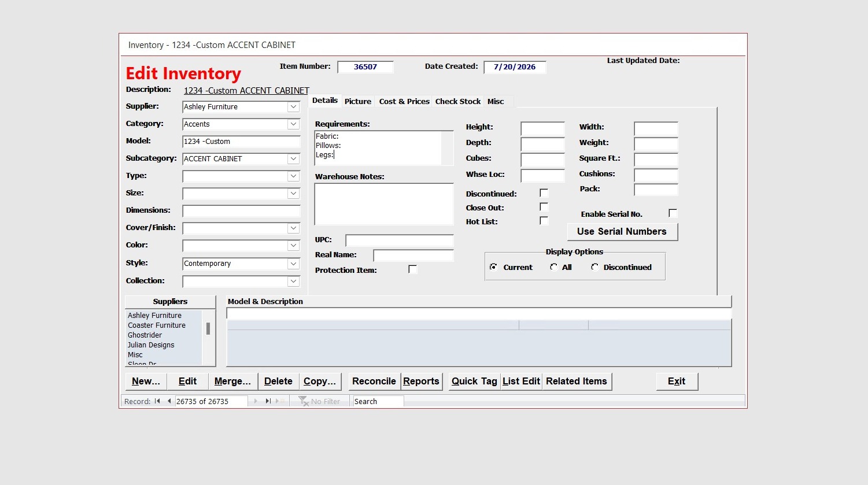Open the Color dropdown
The height and width of the screenshot is (485, 868).
(294, 246)
